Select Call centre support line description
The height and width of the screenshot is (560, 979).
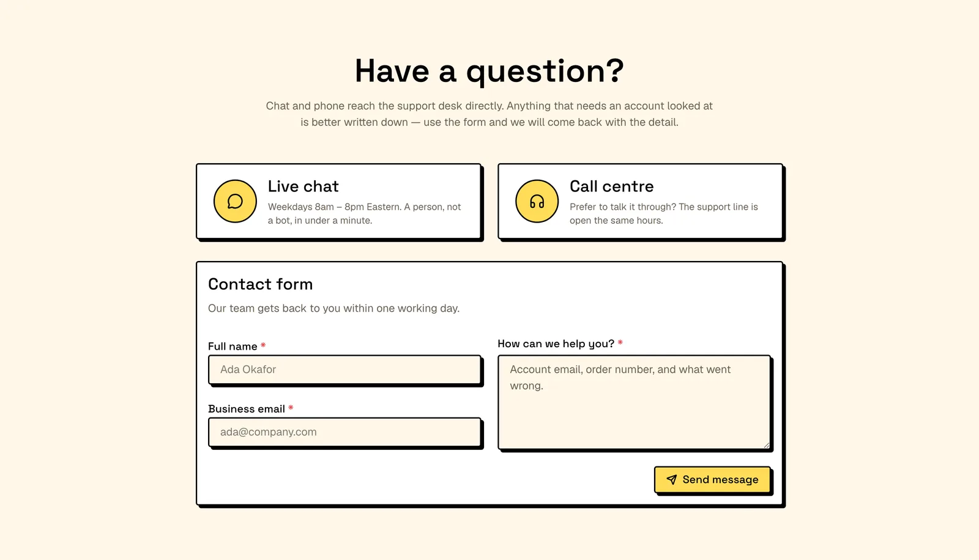[x=664, y=213]
